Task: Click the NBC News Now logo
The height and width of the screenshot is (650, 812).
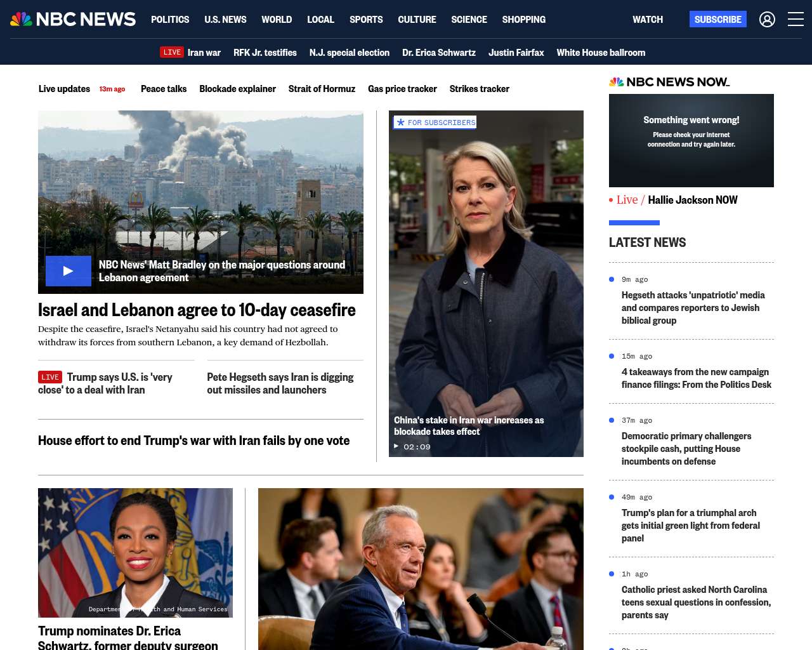Action: 669,82
